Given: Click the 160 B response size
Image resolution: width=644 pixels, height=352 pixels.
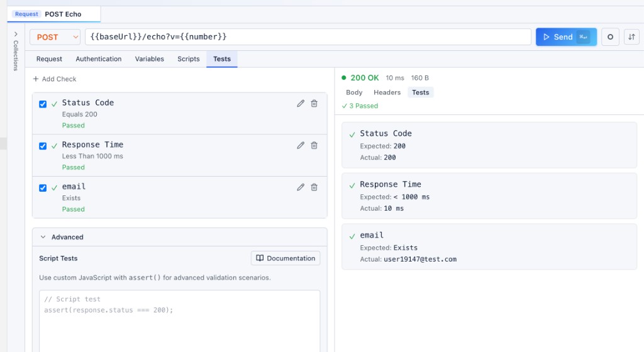Looking at the screenshot, I should tap(419, 78).
